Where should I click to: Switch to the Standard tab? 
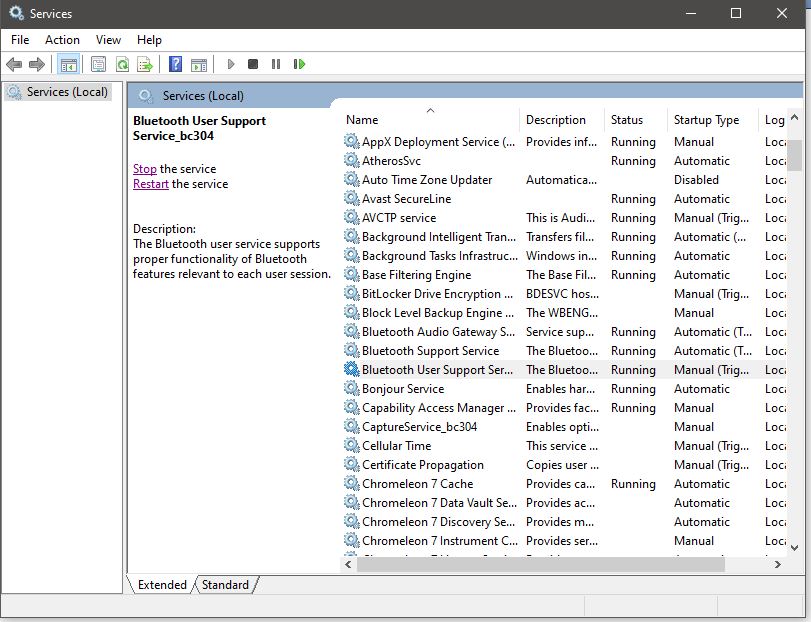225,584
